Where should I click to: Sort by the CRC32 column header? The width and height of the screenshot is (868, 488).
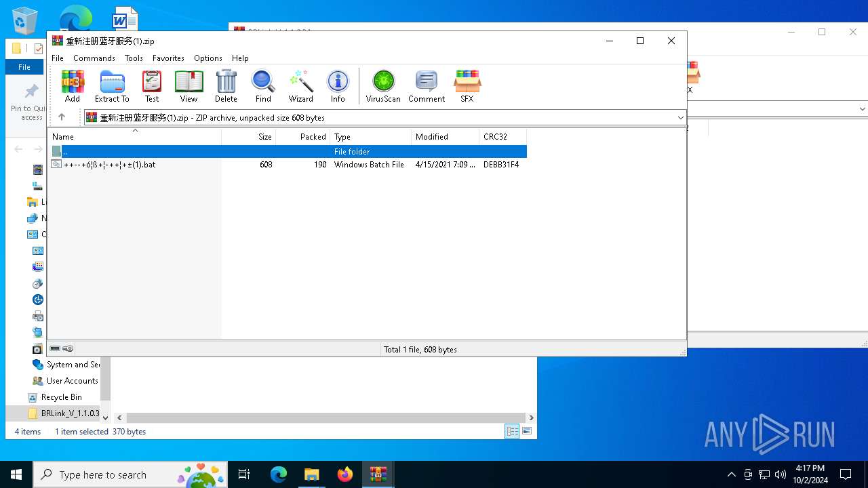click(x=503, y=137)
